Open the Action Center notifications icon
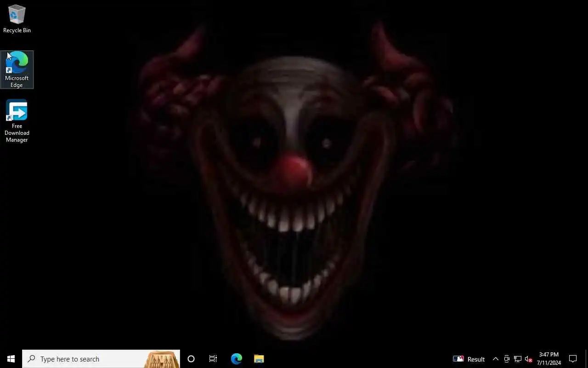Screen dimensions: 588x368 coord(573,359)
